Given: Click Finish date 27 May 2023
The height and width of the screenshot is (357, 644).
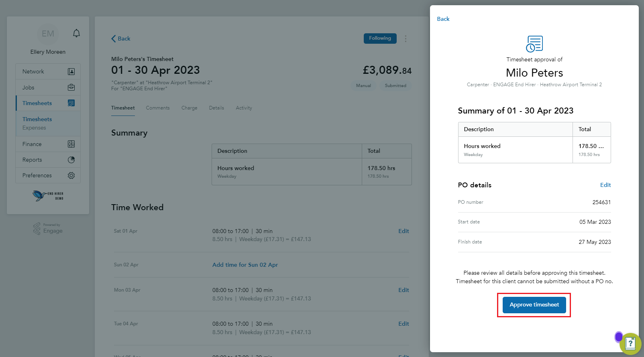Looking at the screenshot, I should 595,242.
